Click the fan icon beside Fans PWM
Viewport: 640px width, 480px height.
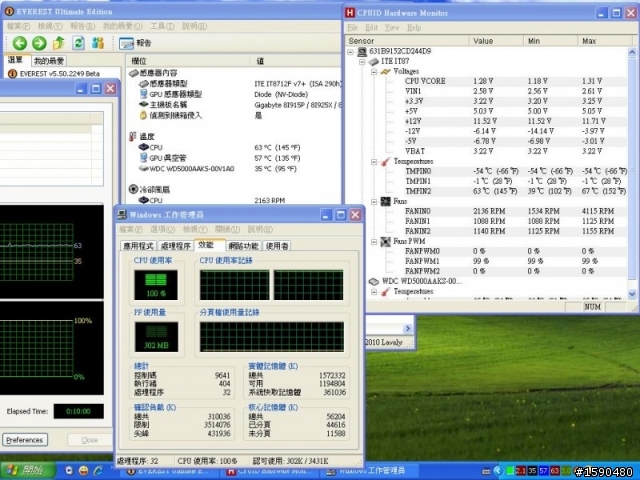pos(385,242)
